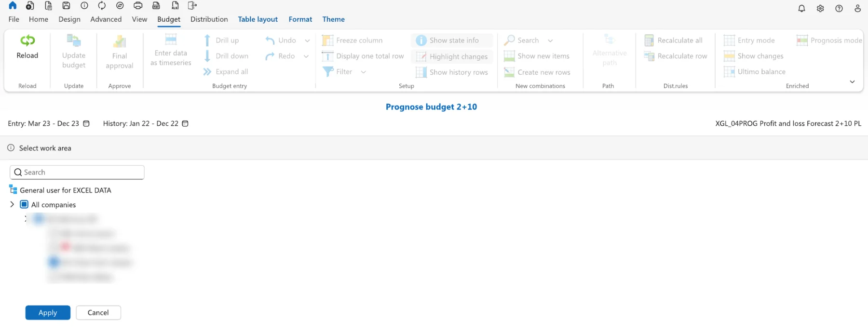This screenshot has width=868, height=334.
Task: Open the user profile icon
Action: (x=857, y=9)
